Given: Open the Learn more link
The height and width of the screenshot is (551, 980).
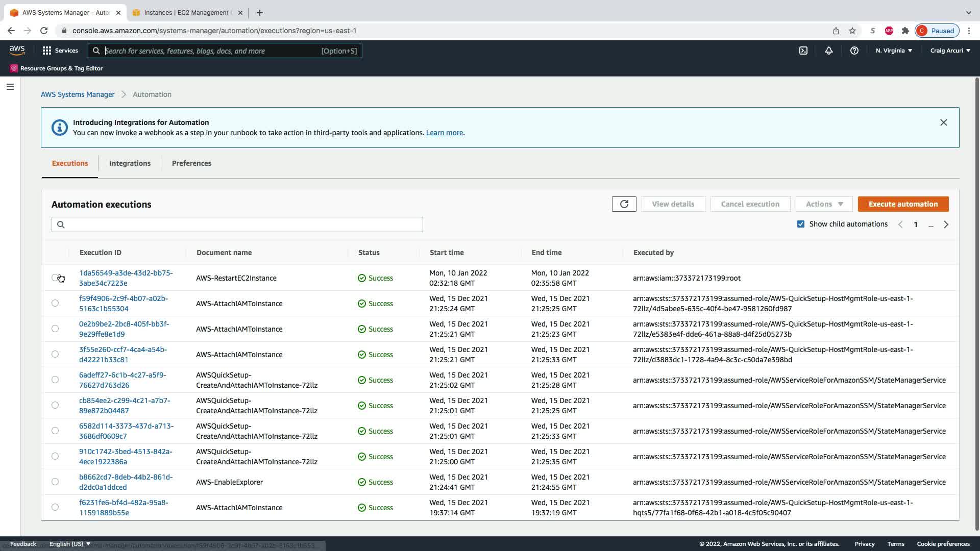Looking at the screenshot, I should point(444,133).
